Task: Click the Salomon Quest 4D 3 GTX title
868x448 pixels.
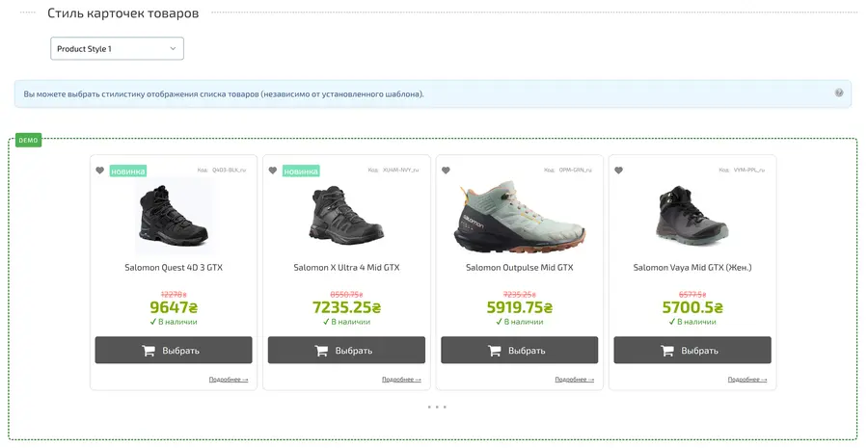Action: tap(174, 268)
